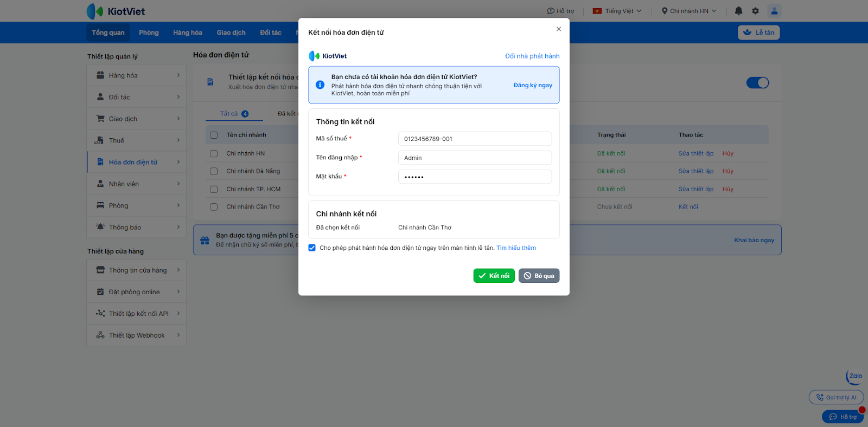Check the Chi nhánh Cần Thơ row checkbox
This screenshot has height=427, width=868.
pos(214,207)
